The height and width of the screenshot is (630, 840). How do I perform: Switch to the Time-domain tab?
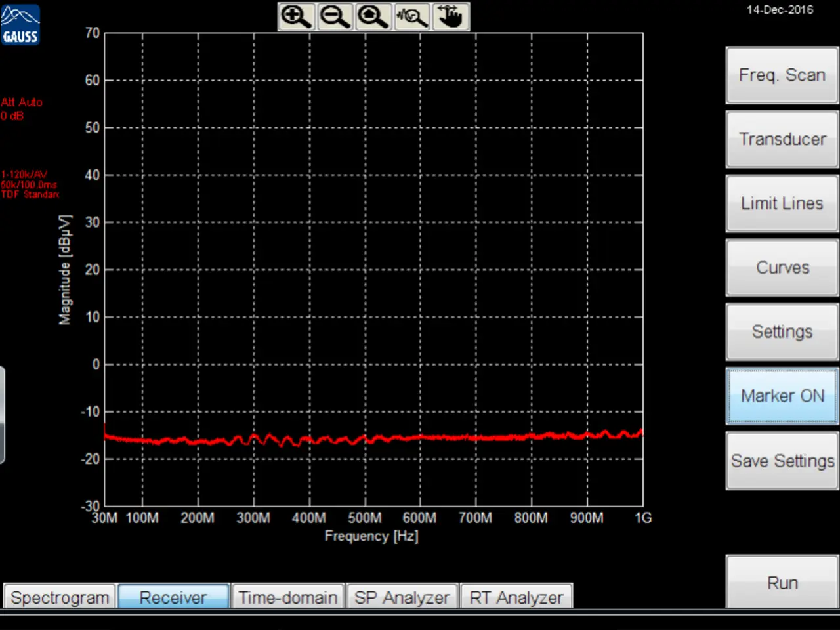(287, 597)
